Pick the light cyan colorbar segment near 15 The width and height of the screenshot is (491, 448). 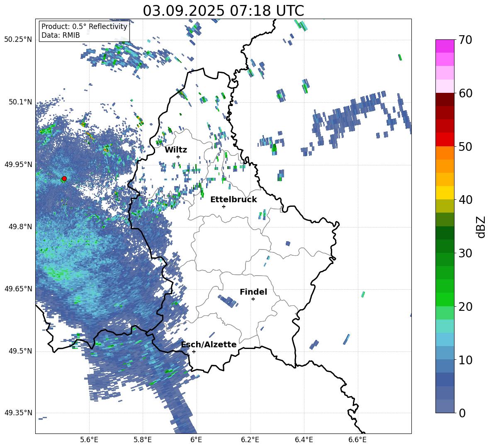(x=445, y=326)
